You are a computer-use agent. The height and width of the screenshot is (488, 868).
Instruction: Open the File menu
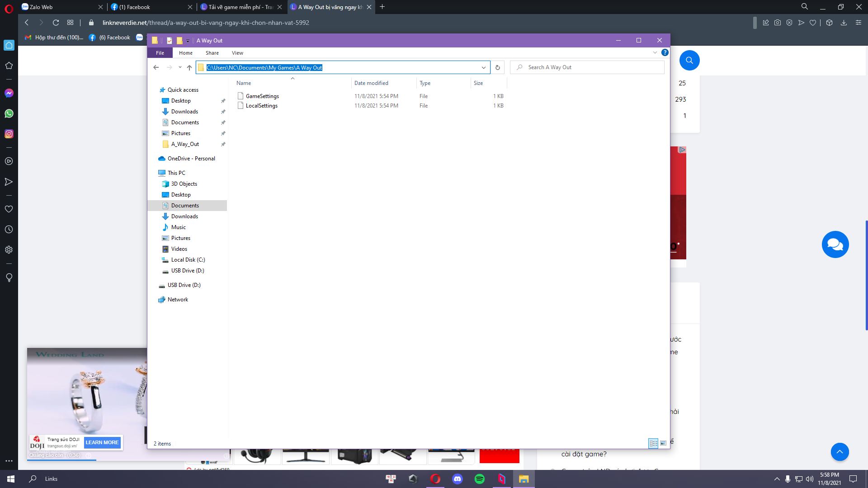pyautogui.click(x=160, y=53)
